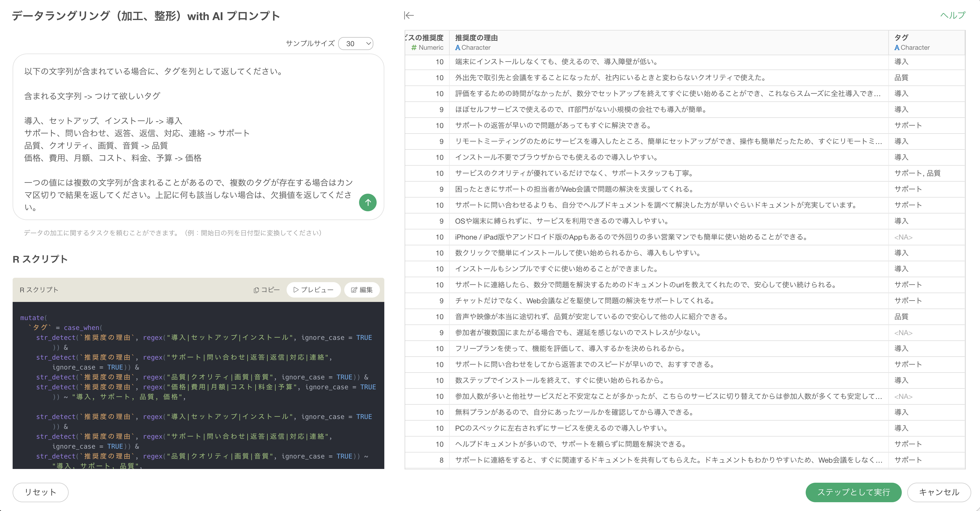The width and height of the screenshot is (980, 511).
Task: Select the 推奨度の理由 column header
Action: (476, 37)
